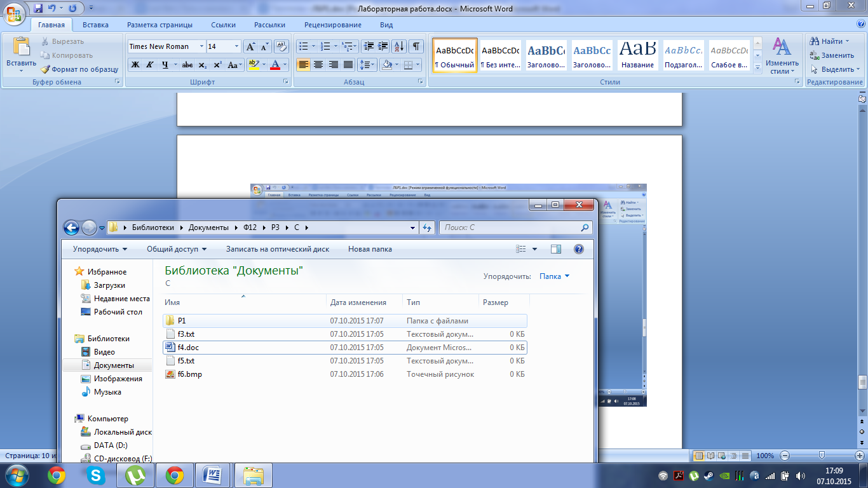This screenshot has height=488, width=868.
Task: Expand the Упорядочить menu in Explorer
Action: pyautogui.click(x=100, y=249)
